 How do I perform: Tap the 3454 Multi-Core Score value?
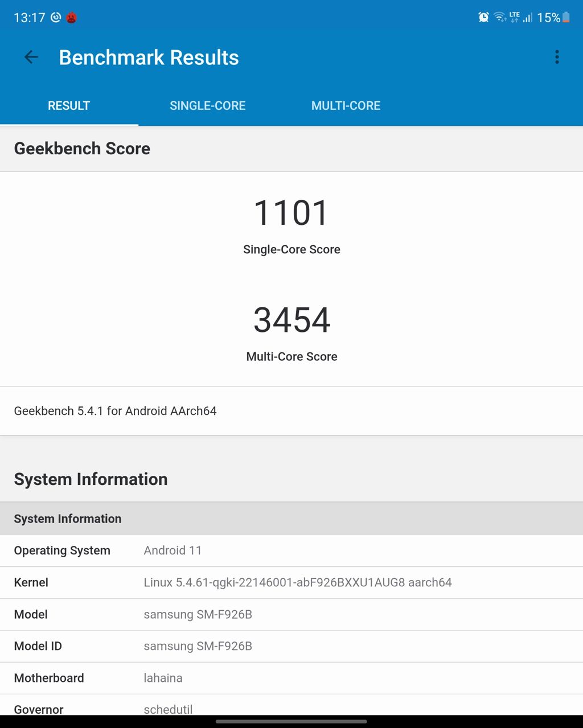tap(291, 320)
